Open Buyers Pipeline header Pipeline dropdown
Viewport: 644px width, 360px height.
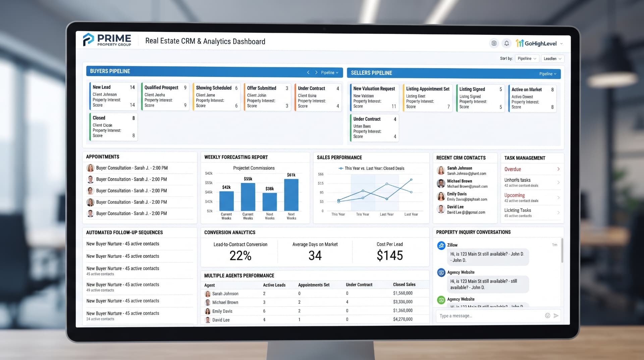pyautogui.click(x=329, y=73)
